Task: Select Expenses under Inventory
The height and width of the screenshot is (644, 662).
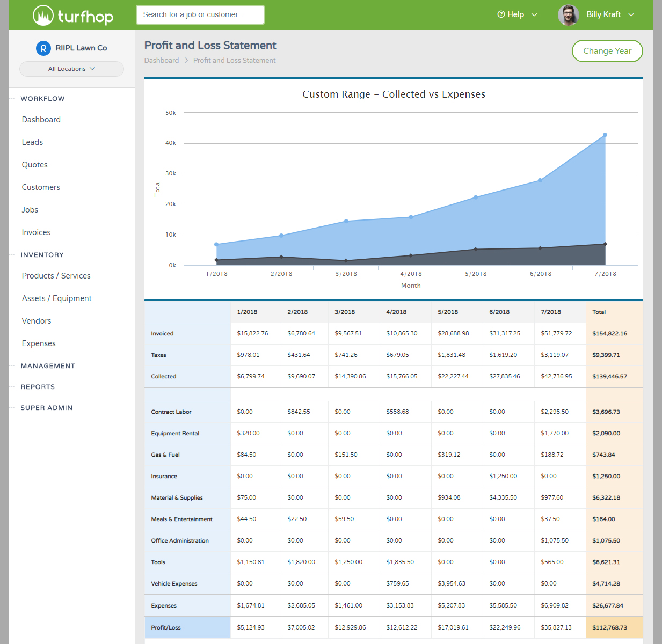Action: (39, 343)
